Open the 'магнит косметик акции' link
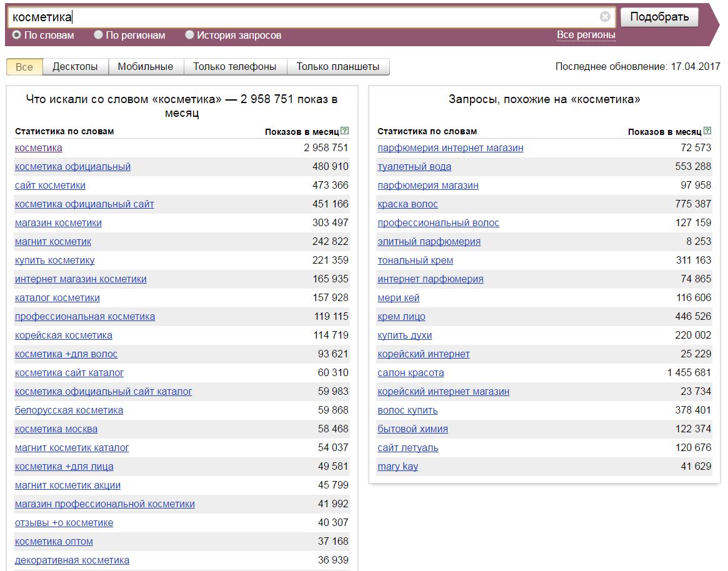Image resolution: width=728 pixels, height=571 pixels. [67, 485]
